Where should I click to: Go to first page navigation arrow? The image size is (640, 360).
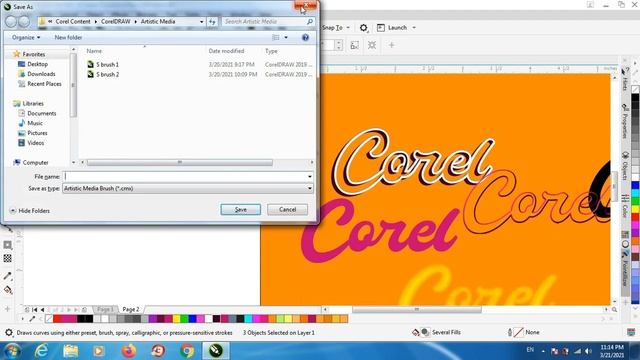[35, 310]
